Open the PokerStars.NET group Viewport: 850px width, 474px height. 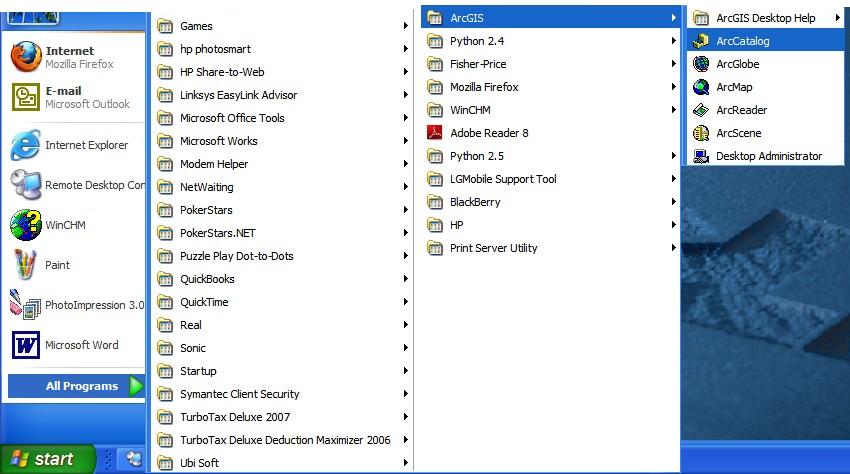[x=282, y=233]
